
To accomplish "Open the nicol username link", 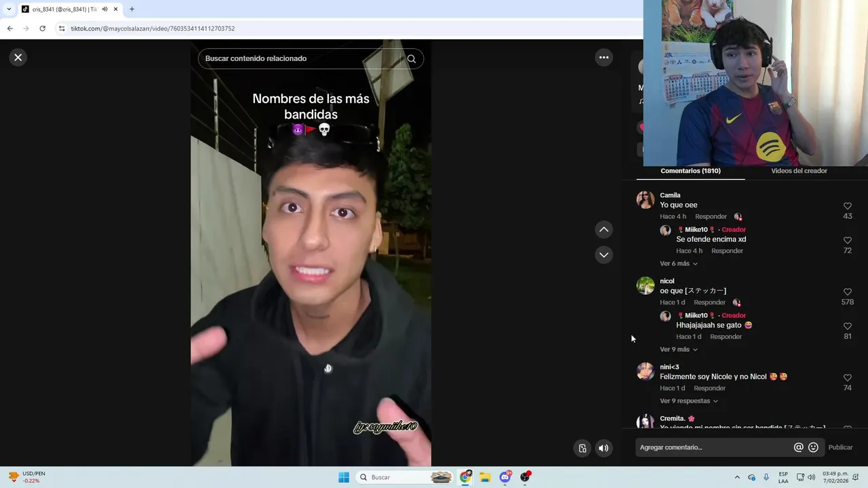I will [667, 281].
